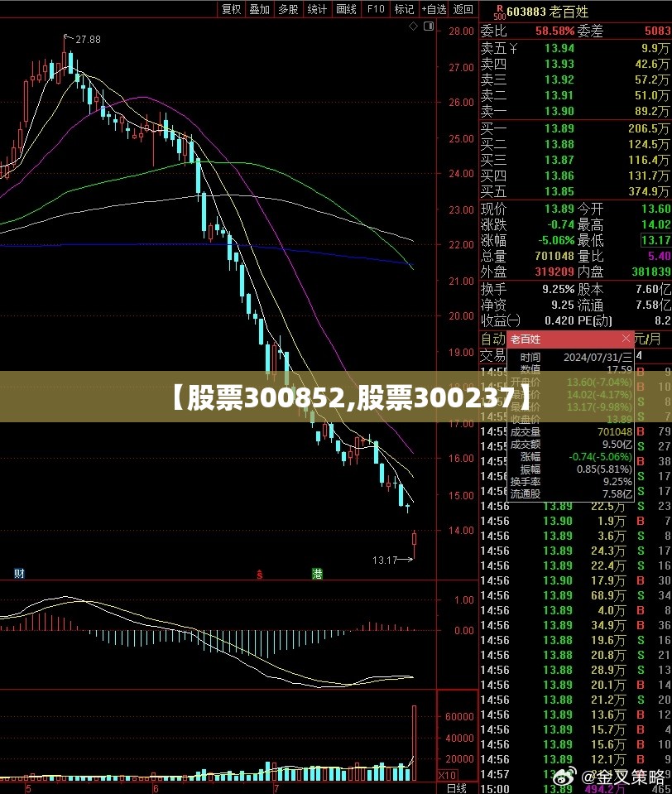Select 总量 value 701048 in quote panel
Viewport: 672px width, 794px height.
(x=554, y=256)
